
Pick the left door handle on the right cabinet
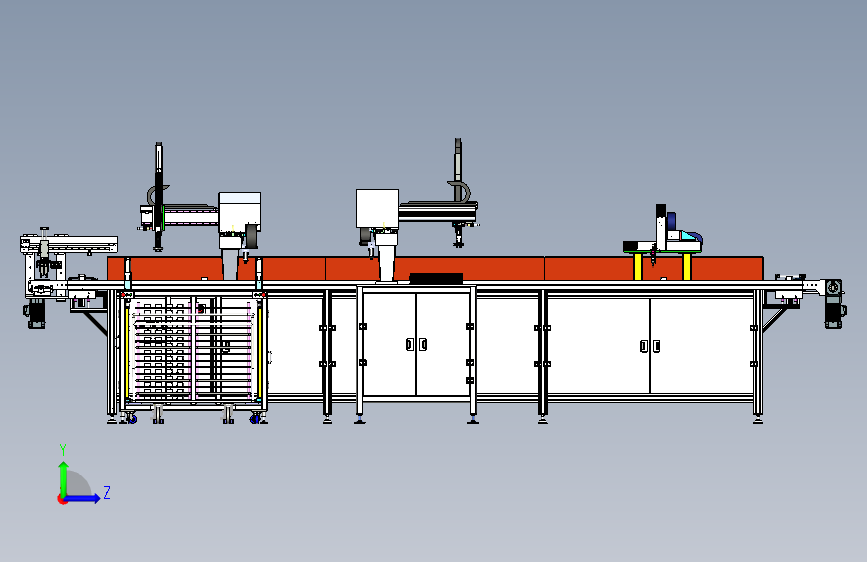(644, 346)
